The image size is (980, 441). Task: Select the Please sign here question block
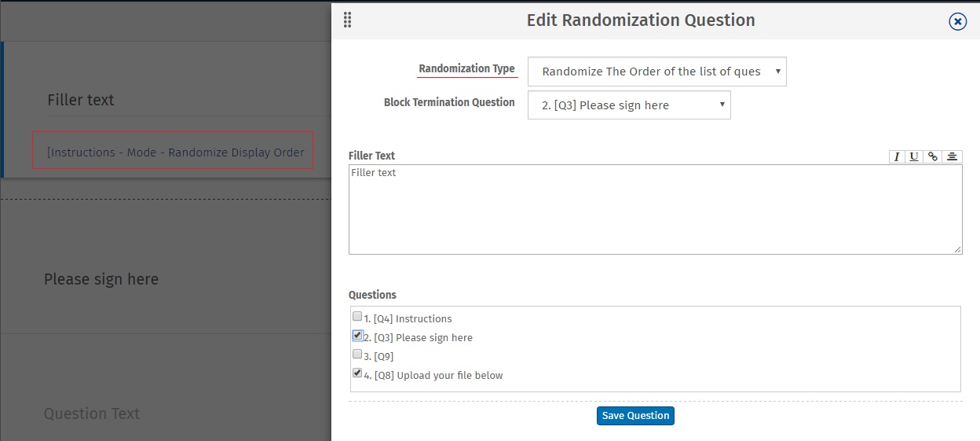click(101, 280)
